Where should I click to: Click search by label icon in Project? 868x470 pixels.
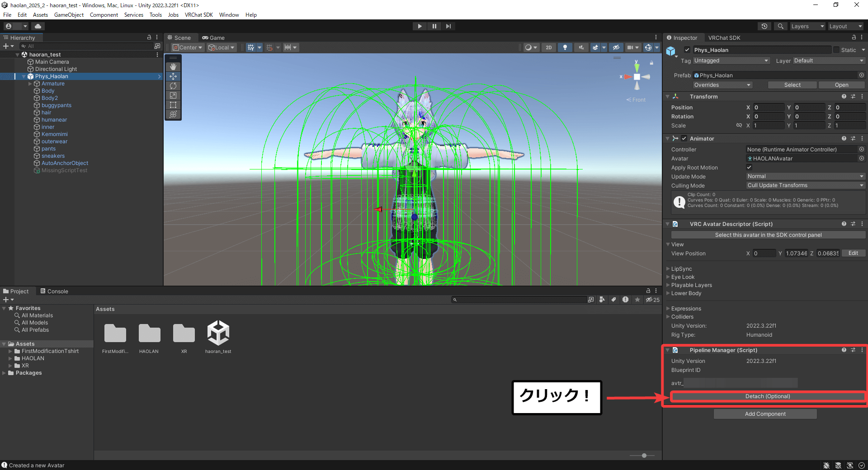click(x=613, y=300)
